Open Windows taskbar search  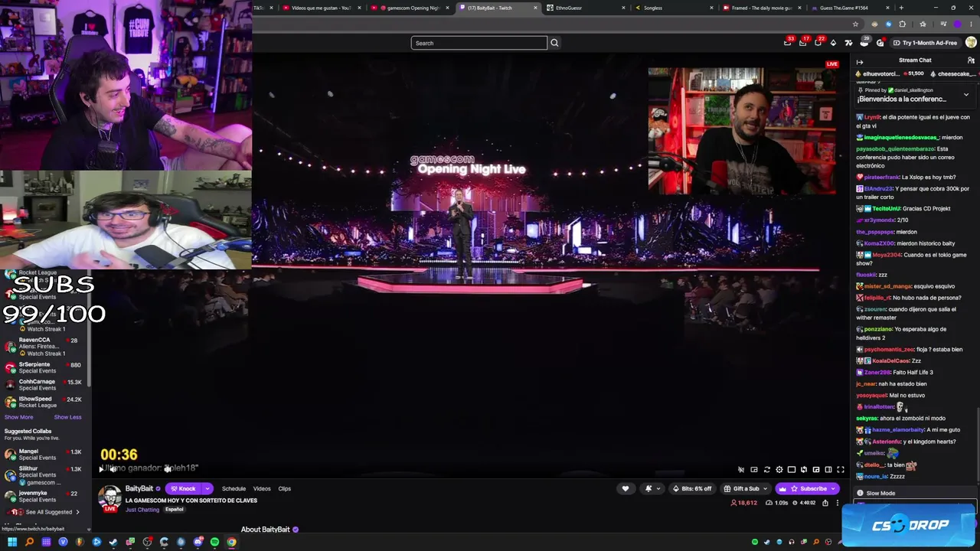coord(29,543)
